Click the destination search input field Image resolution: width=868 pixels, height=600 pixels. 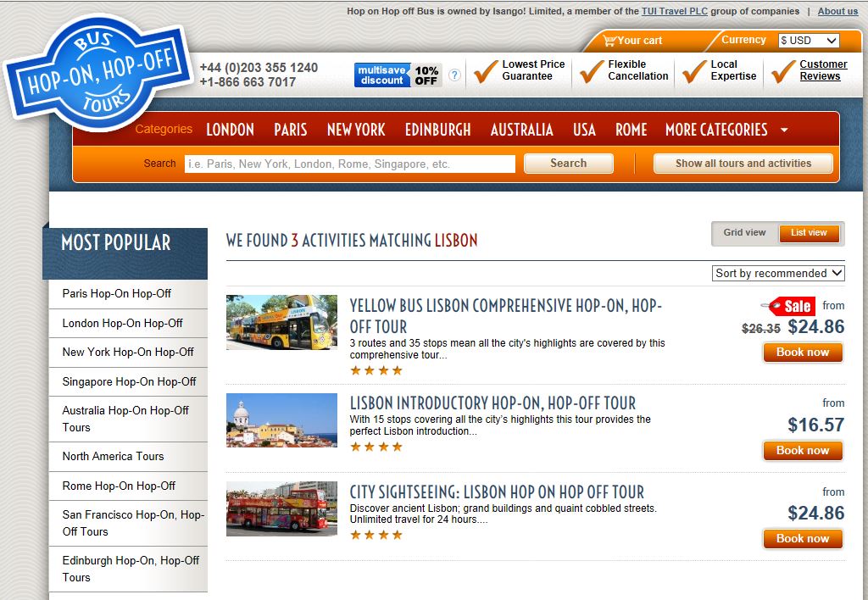tap(350, 164)
